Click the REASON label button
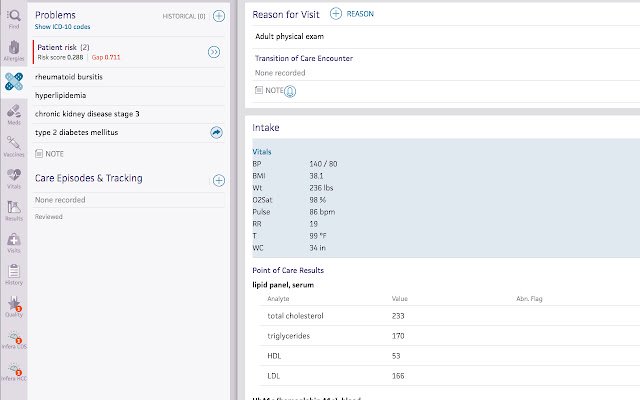 pyautogui.click(x=360, y=14)
